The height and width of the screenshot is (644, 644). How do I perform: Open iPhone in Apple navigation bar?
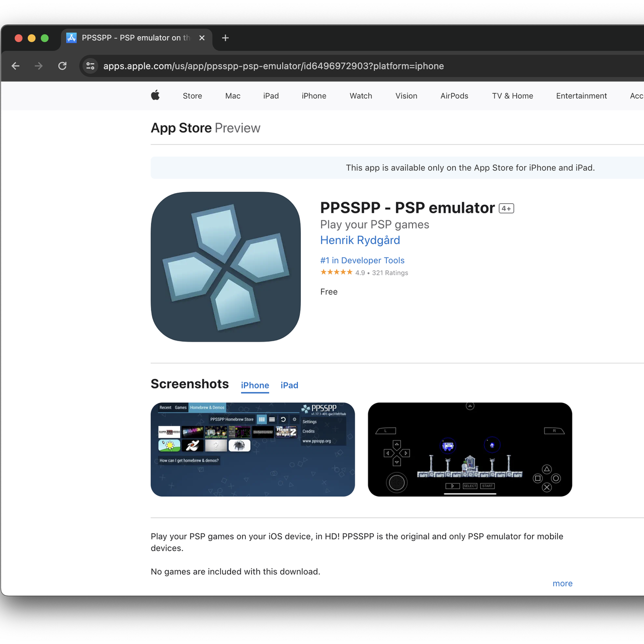point(314,96)
